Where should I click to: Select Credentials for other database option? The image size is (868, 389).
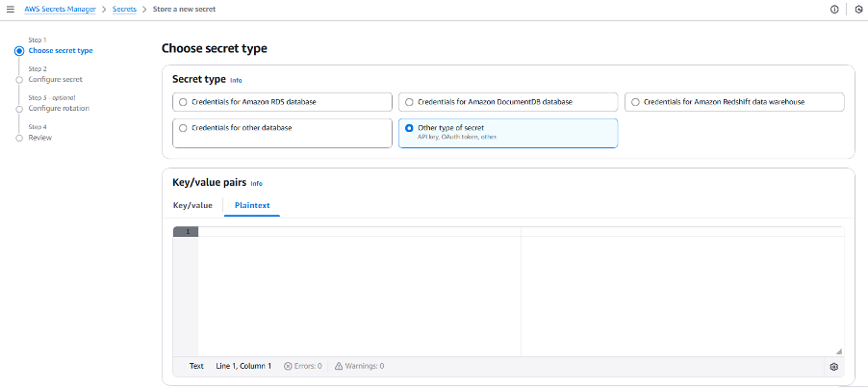pyautogui.click(x=183, y=127)
